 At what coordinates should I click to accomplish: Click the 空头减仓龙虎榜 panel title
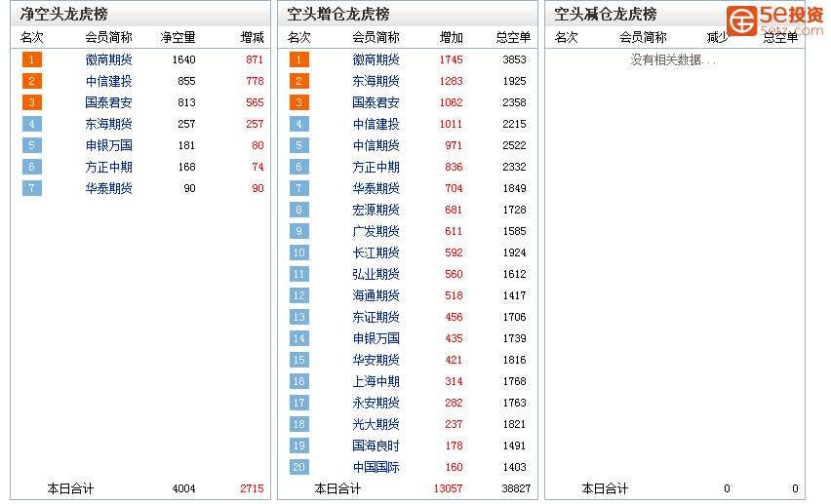[606, 14]
